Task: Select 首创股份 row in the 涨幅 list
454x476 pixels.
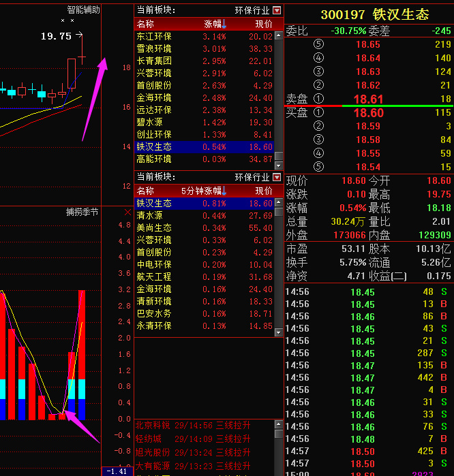Action: pos(205,86)
